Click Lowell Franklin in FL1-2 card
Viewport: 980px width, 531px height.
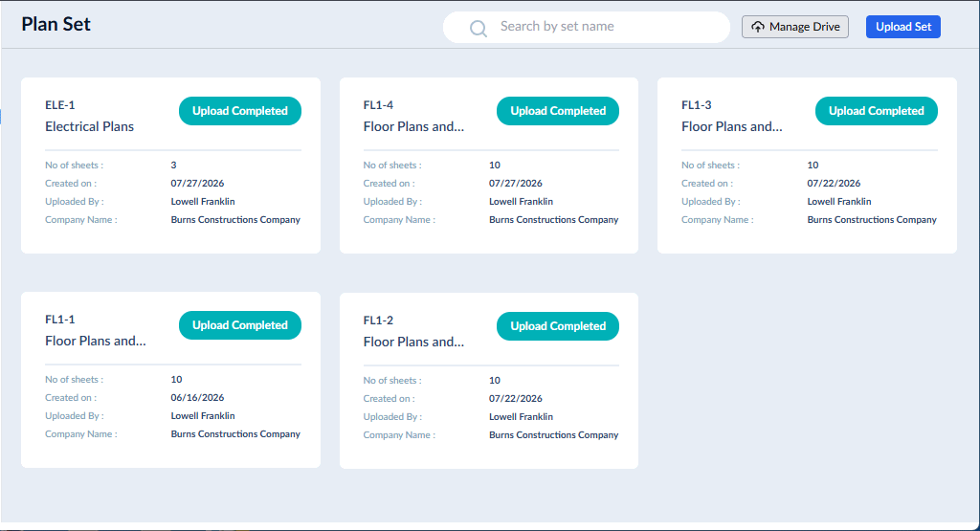(522, 417)
